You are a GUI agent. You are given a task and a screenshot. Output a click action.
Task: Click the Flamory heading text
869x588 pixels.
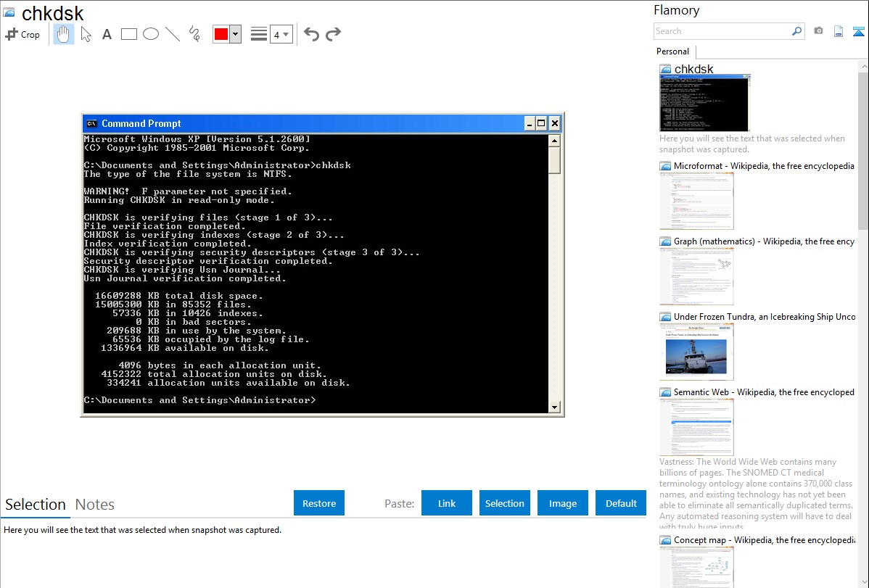coord(677,11)
